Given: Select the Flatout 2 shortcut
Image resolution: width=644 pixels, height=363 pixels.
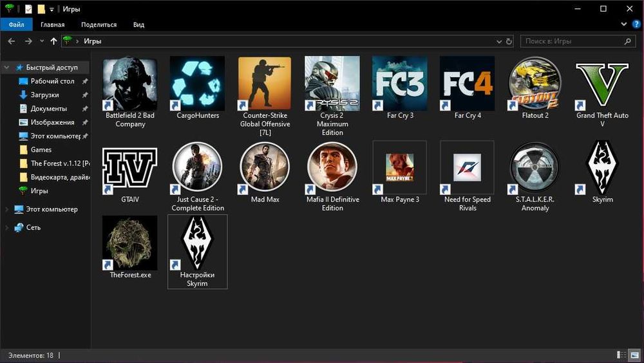Looking at the screenshot, I should (535, 84).
